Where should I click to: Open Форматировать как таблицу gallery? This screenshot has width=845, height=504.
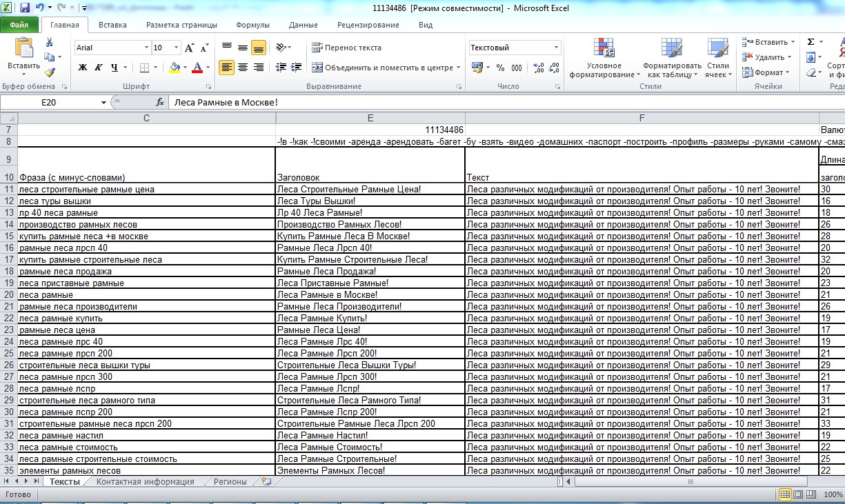pos(671,58)
